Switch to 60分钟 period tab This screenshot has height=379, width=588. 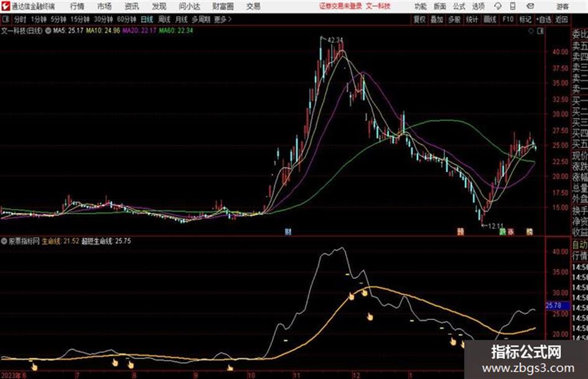tap(126, 19)
